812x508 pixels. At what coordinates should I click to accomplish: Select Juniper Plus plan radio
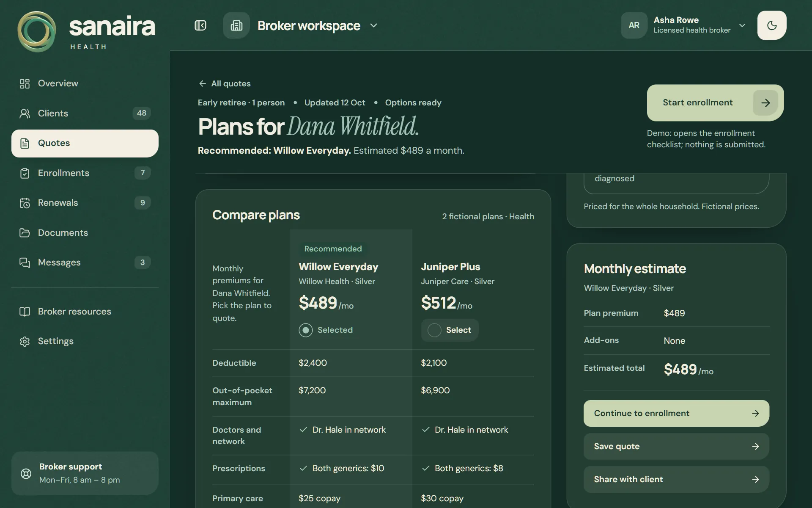pos(434,330)
